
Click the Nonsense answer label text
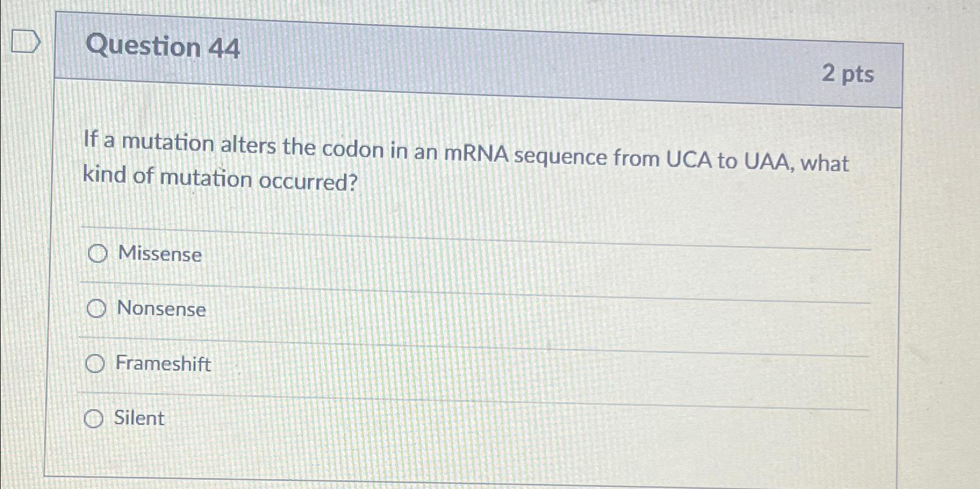tap(160, 309)
